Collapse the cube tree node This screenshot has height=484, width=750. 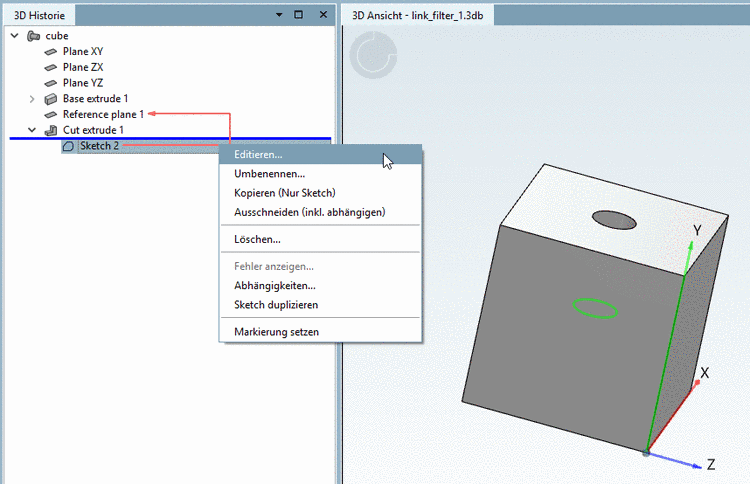tap(15, 36)
